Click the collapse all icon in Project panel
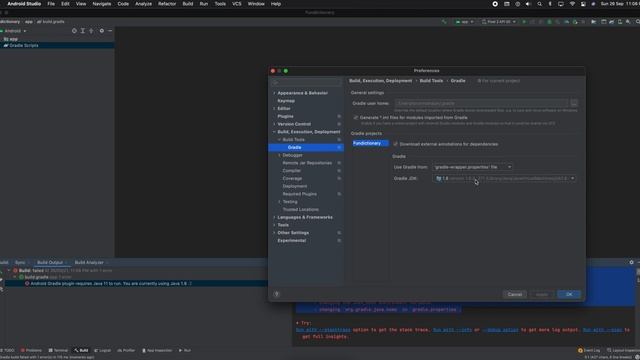 tap(91, 31)
